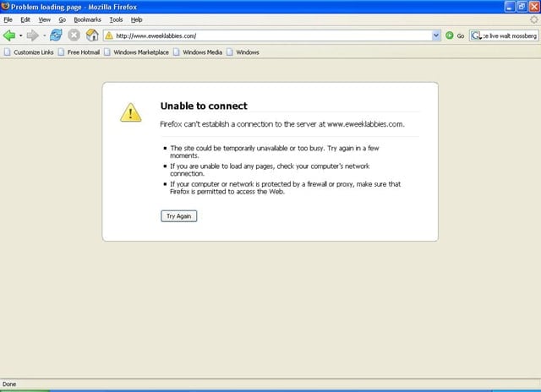
Task: Click the firewall or proxy bullet text
Action: 286,188
